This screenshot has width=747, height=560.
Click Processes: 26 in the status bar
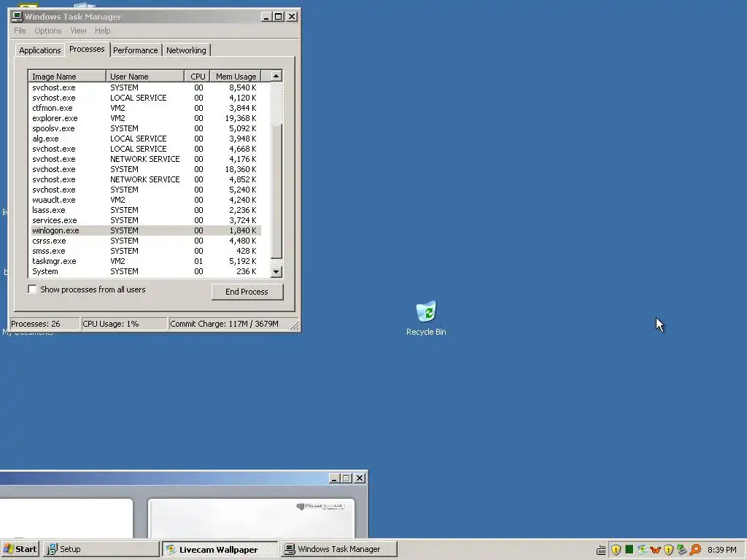point(44,324)
